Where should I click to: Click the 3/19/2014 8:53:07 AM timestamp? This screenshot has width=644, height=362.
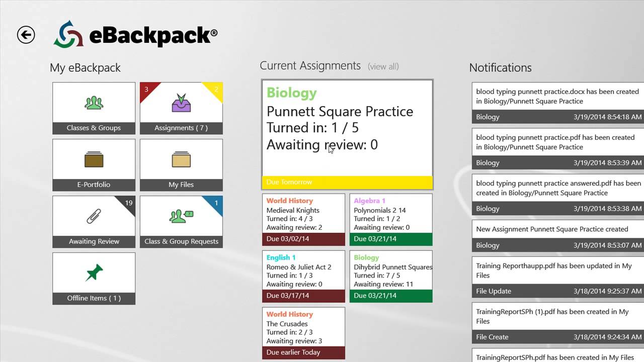point(608,245)
